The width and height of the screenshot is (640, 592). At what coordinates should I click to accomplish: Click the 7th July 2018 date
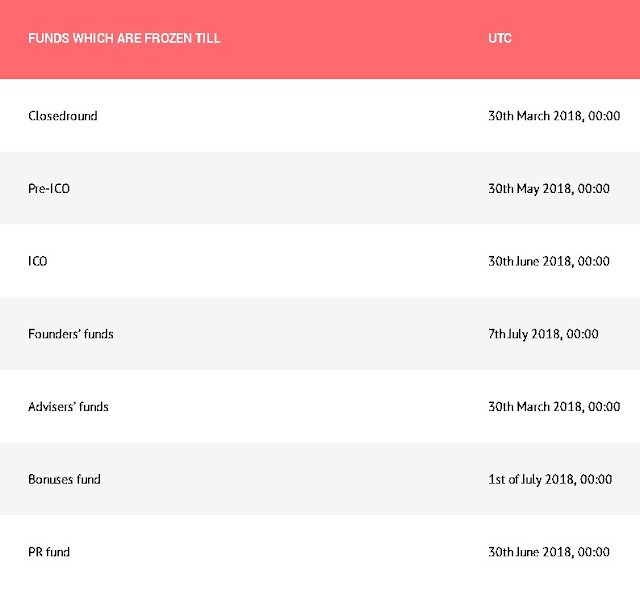(543, 334)
